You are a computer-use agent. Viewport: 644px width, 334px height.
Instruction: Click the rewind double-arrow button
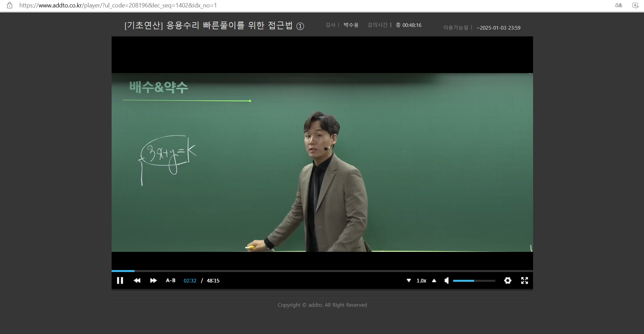(x=137, y=280)
